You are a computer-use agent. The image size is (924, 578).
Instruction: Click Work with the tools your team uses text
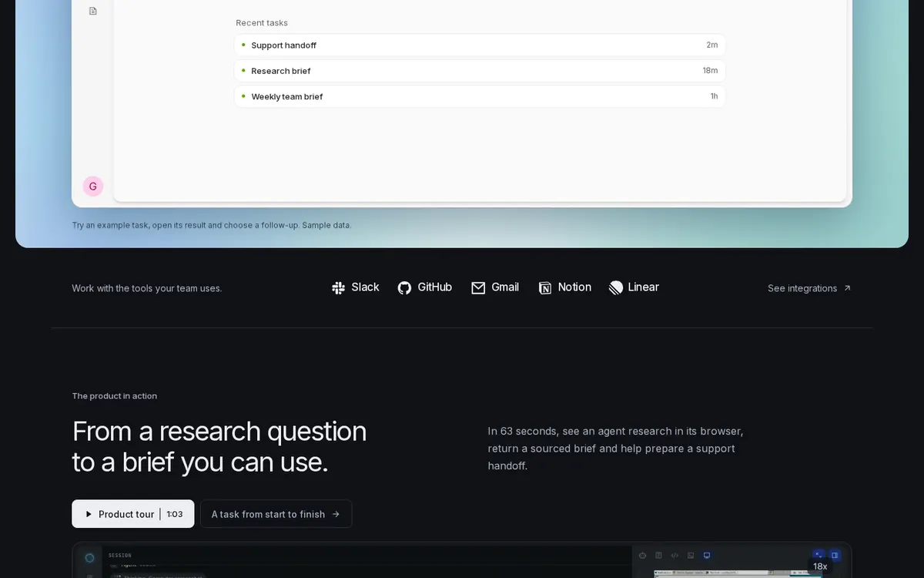click(x=147, y=288)
